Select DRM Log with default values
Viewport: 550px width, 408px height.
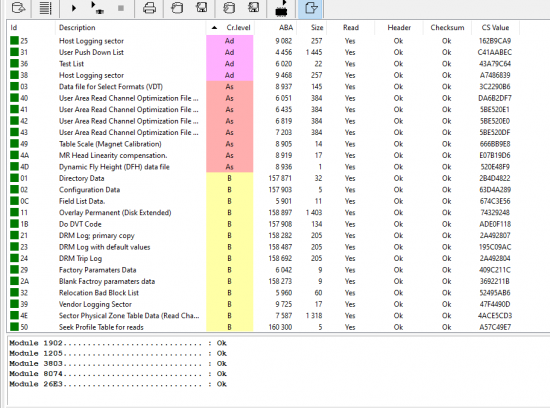104,247
